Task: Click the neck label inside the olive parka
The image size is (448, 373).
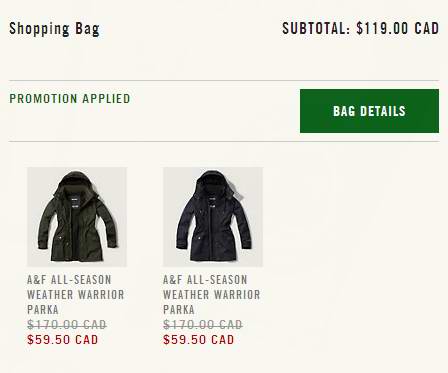Action: 74,199
